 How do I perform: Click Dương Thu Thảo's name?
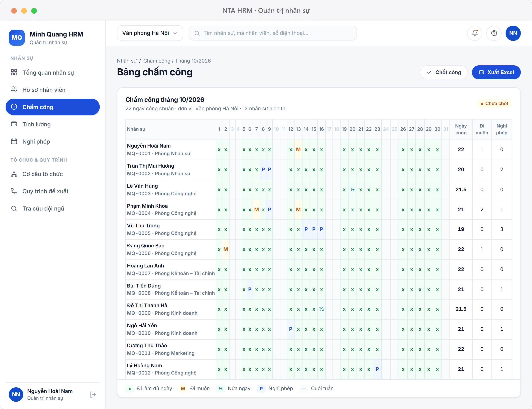click(x=147, y=345)
